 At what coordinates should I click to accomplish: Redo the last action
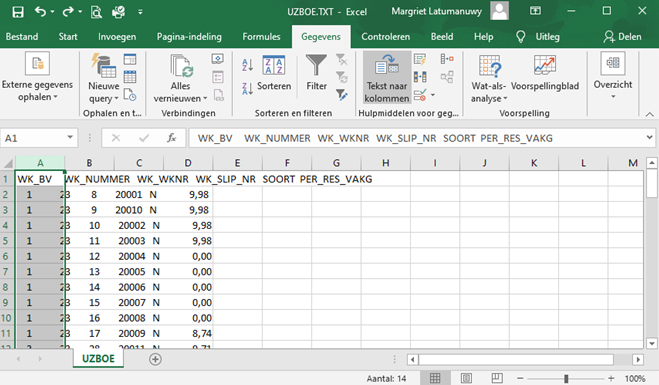coord(68,12)
